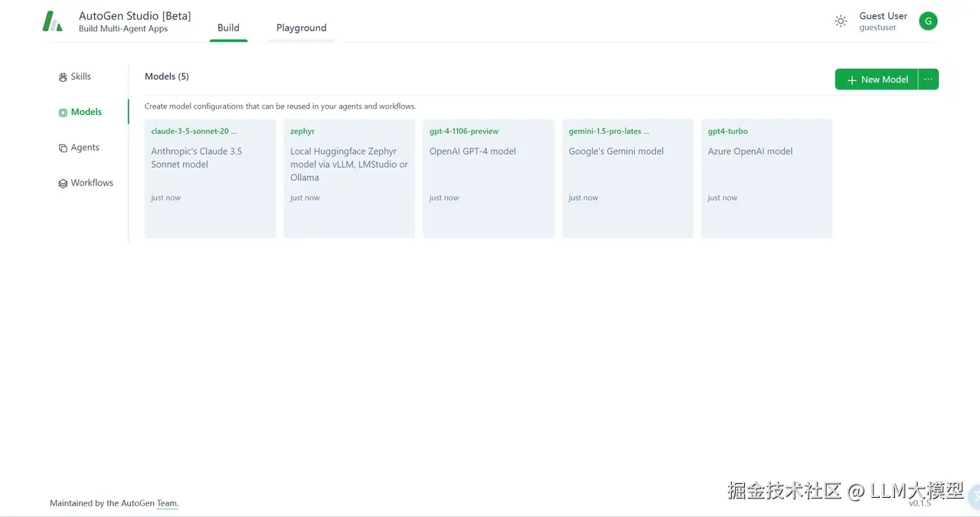The height and width of the screenshot is (517, 980).
Task: Open the green G user avatar
Action: 928,21
